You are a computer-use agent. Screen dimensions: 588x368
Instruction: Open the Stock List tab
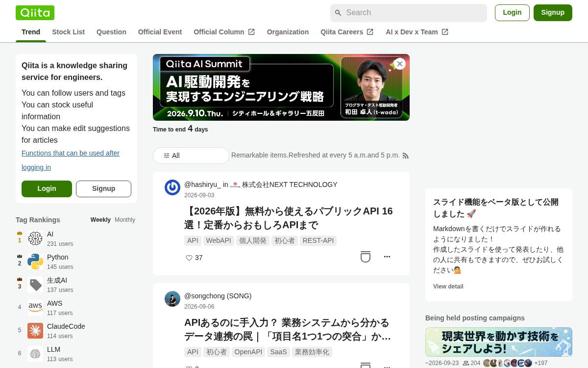coord(69,32)
